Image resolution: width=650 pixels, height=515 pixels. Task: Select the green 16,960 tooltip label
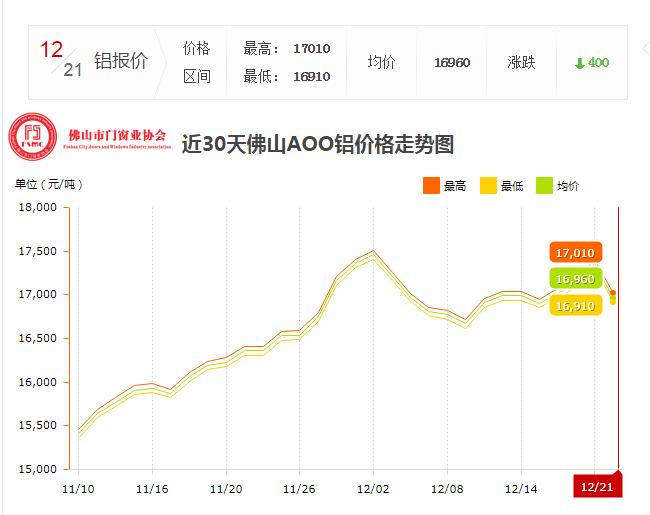click(x=575, y=279)
